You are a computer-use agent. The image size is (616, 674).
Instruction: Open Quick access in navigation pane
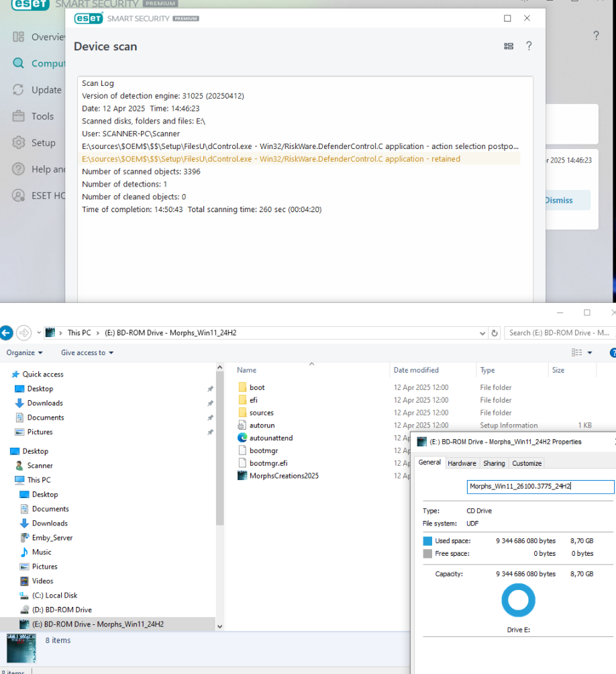42,375
